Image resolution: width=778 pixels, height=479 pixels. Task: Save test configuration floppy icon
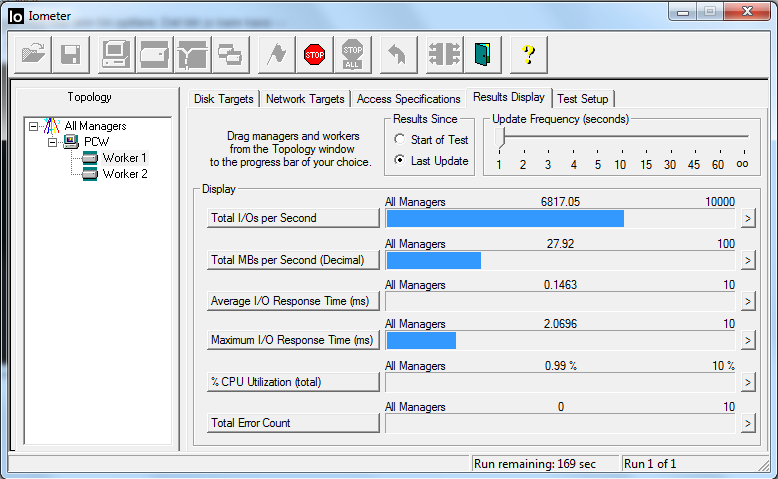[70, 54]
